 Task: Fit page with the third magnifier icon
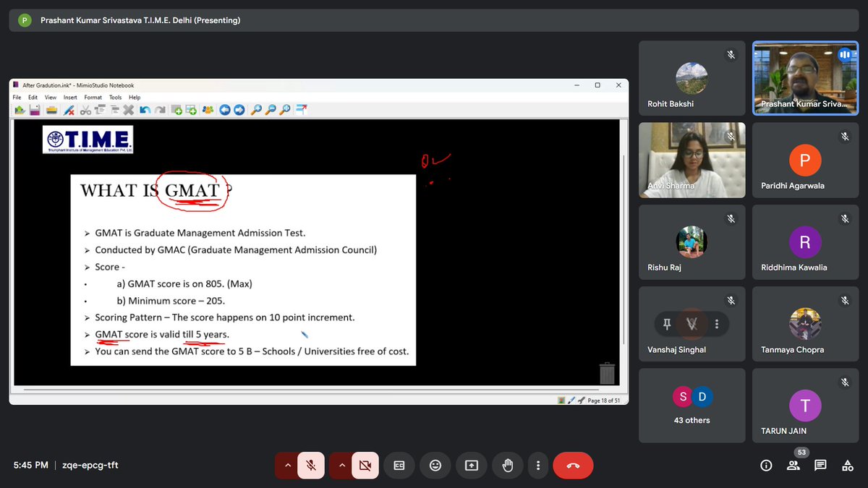pos(285,110)
